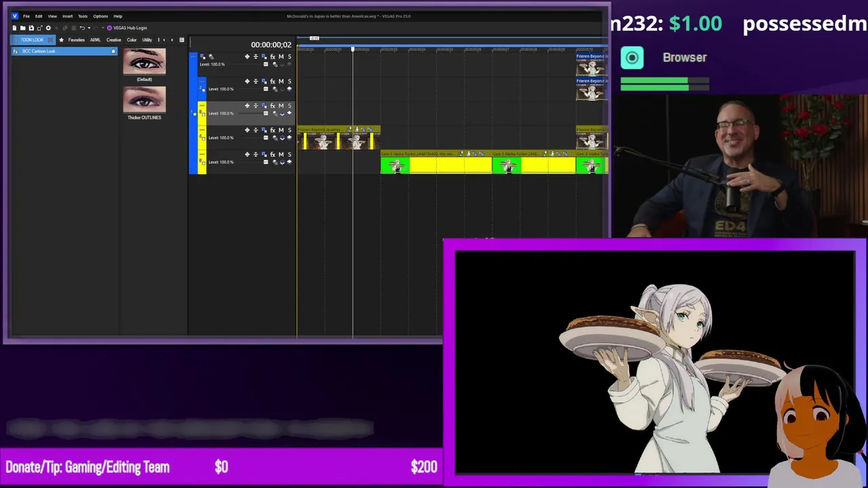Viewport: 868px width, 488px height.
Task: Open Track FX on track 4
Action: pos(273,130)
